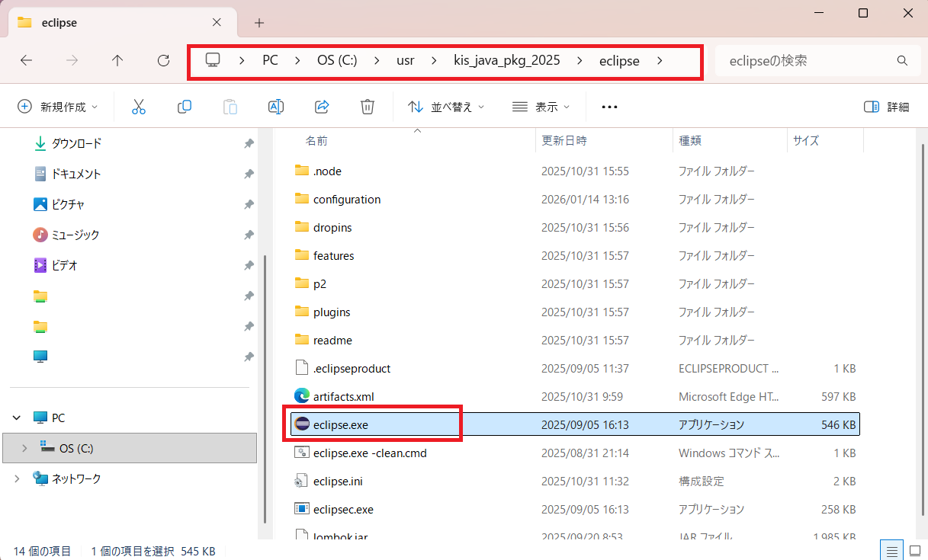The height and width of the screenshot is (560, 928).
Task: Open the three-dots more options menu
Action: [x=608, y=107]
